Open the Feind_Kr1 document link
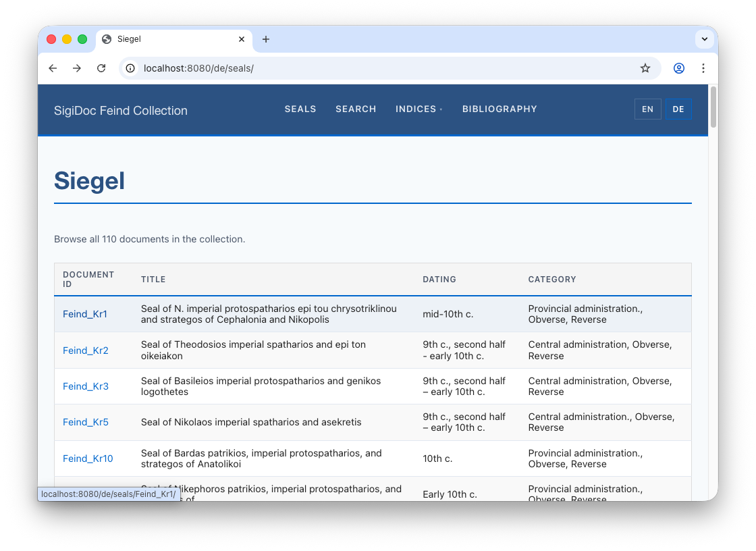The width and height of the screenshot is (756, 551). point(85,314)
